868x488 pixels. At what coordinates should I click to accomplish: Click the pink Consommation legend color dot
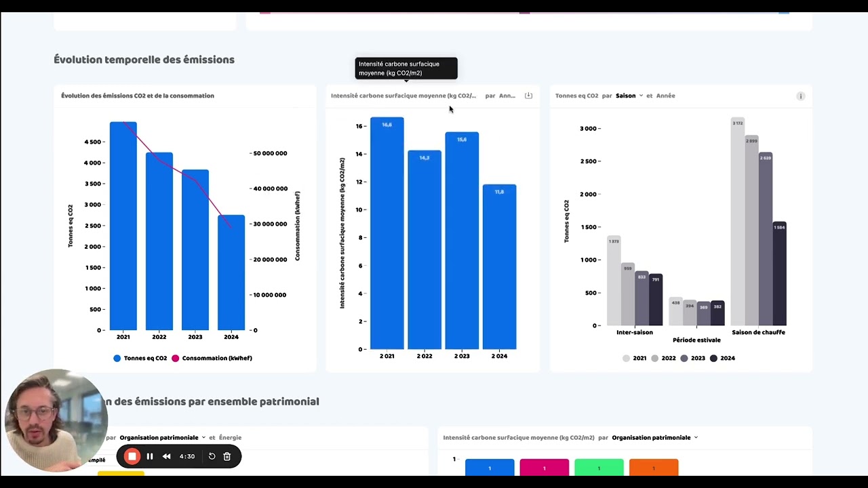175,358
